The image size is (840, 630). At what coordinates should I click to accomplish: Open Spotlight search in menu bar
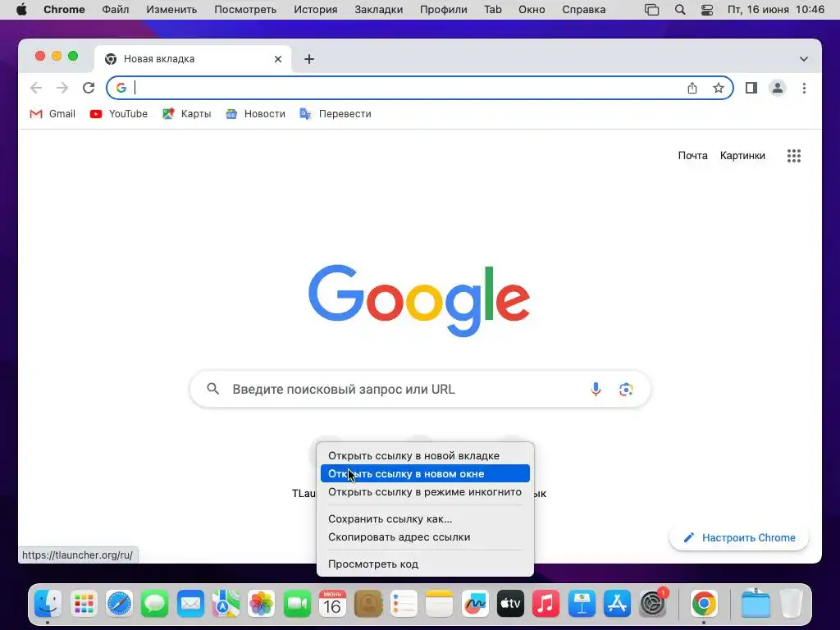(680, 10)
